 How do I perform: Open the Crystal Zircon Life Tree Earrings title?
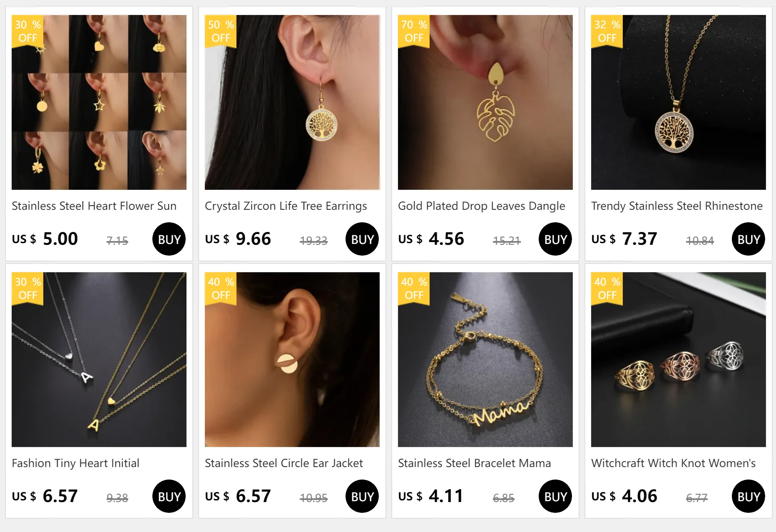point(286,206)
